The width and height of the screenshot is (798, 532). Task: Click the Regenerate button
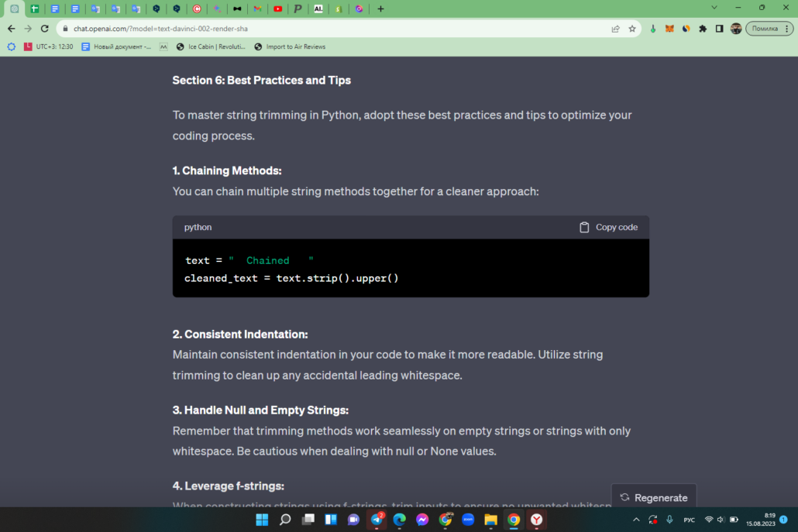click(x=654, y=497)
